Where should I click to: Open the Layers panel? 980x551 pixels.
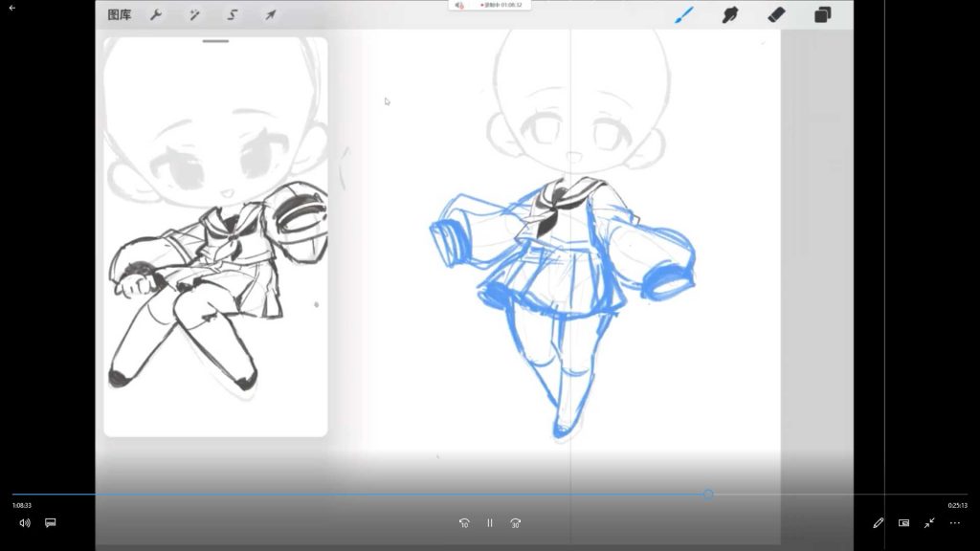point(823,14)
